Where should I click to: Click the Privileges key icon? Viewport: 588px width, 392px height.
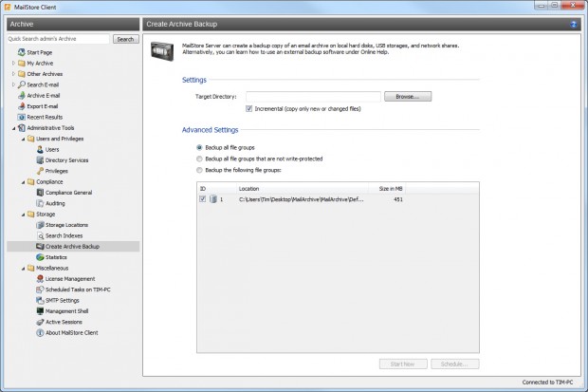tap(40, 171)
